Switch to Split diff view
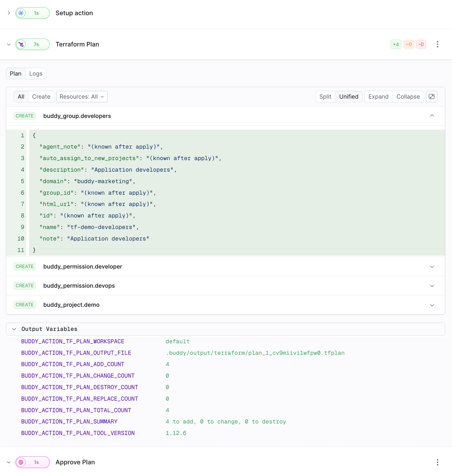This screenshot has width=452, height=476. 325,97
